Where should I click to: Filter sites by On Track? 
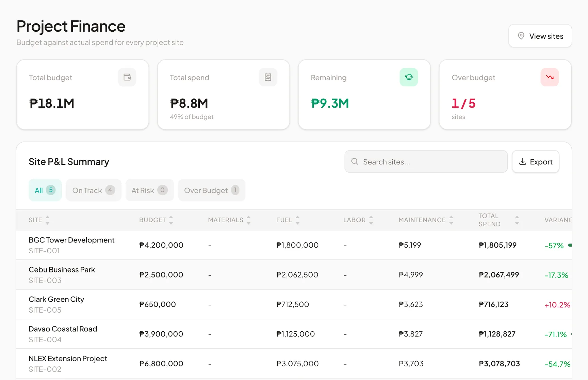[94, 190]
